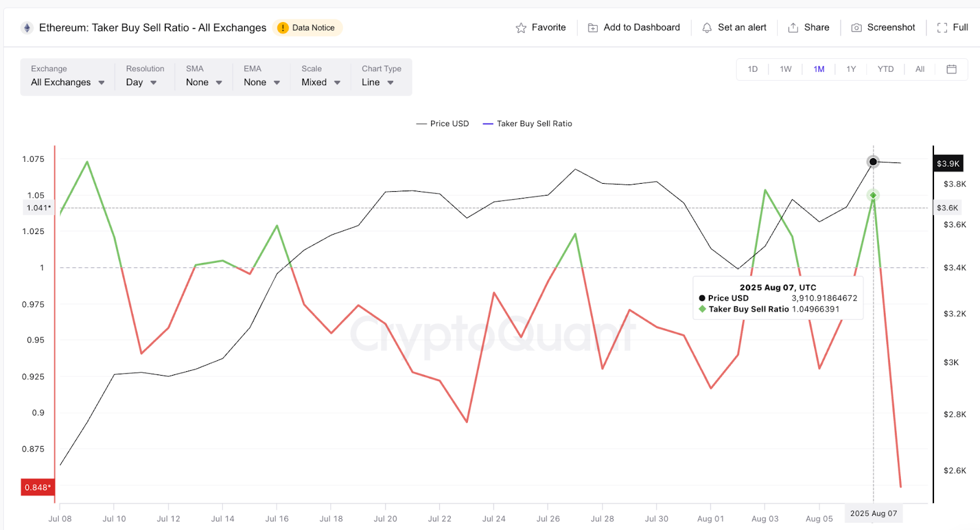Click the Ethereum logo icon
The image size is (980, 530).
(26, 28)
